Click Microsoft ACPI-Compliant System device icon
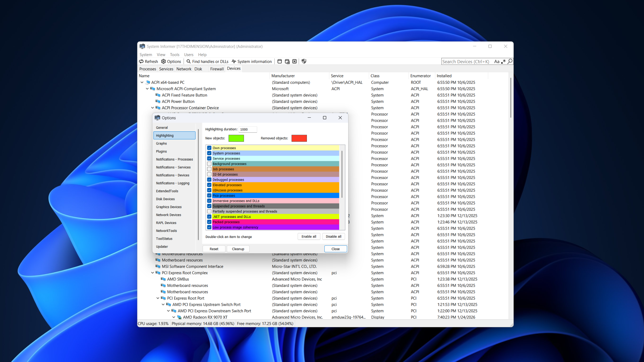Image resolution: width=644 pixels, height=362 pixels. (x=153, y=89)
